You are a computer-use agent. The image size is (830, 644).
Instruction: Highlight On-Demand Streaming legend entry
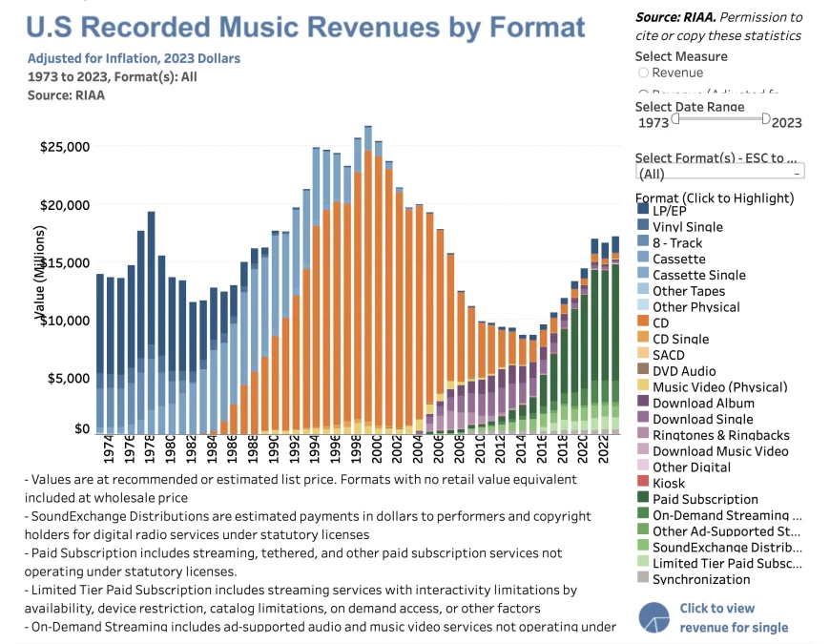727,515
